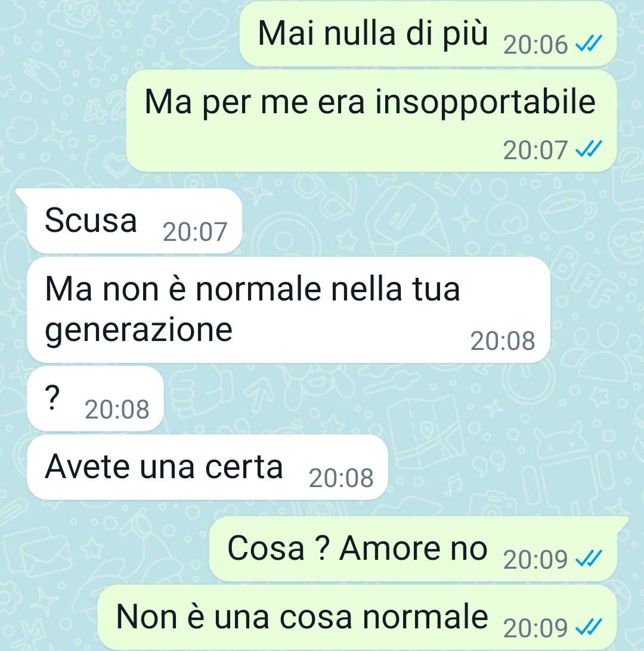Tap the double blue ticks beside 20:07 sent message
Screen dimensions: 644x651
coord(589,149)
